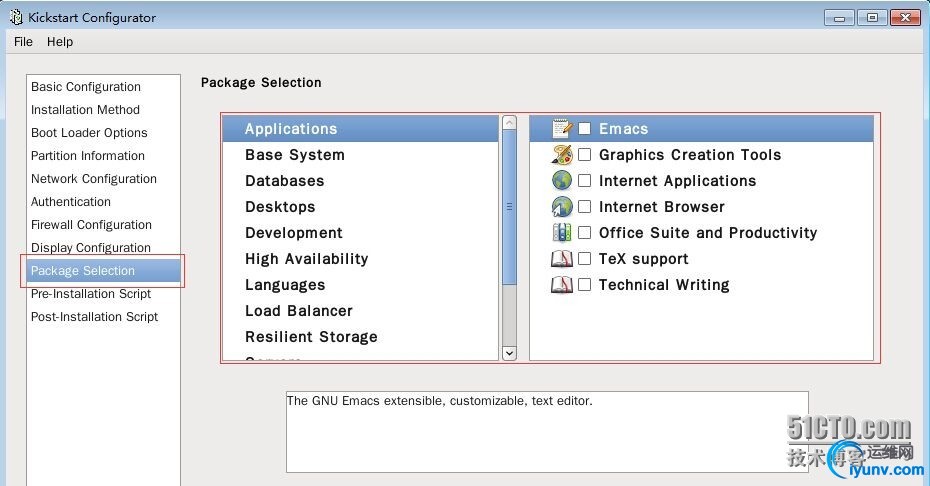Image resolution: width=930 pixels, height=486 pixels.
Task: Click the category list scrollbar thumb
Action: point(509,207)
